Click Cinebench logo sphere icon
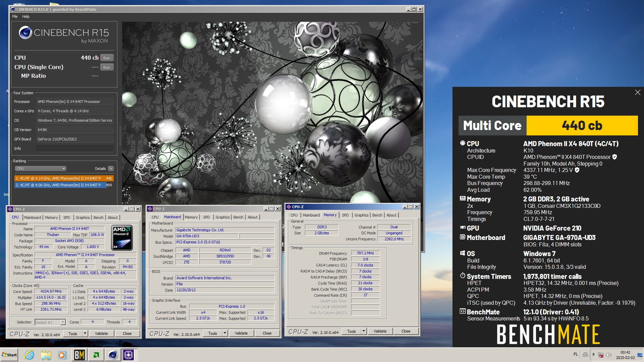The width and height of the screenshot is (644, 362). pyautogui.click(x=25, y=33)
